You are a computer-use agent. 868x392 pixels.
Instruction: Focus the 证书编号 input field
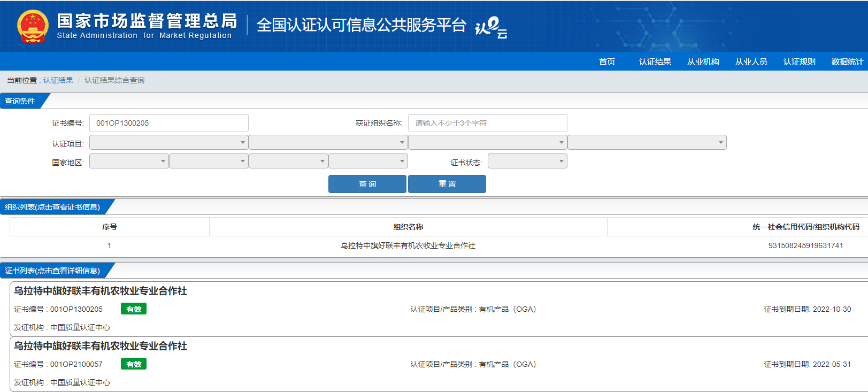(169, 123)
